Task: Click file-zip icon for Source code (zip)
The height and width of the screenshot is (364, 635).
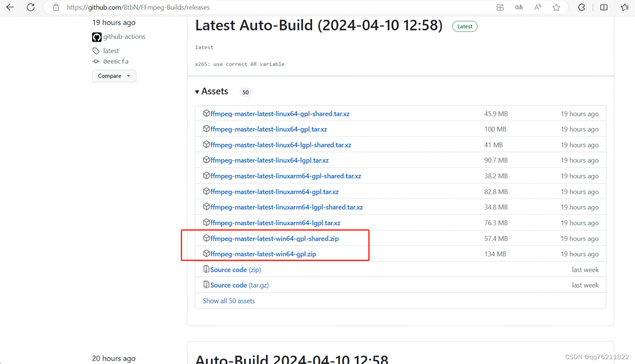Action: coord(206,269)
